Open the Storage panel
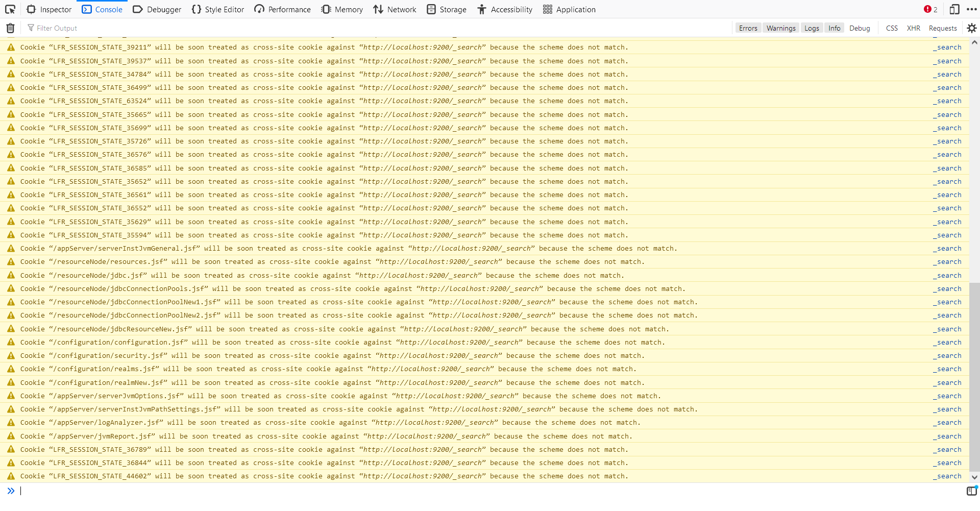The image size is (980, 511). 447,9
